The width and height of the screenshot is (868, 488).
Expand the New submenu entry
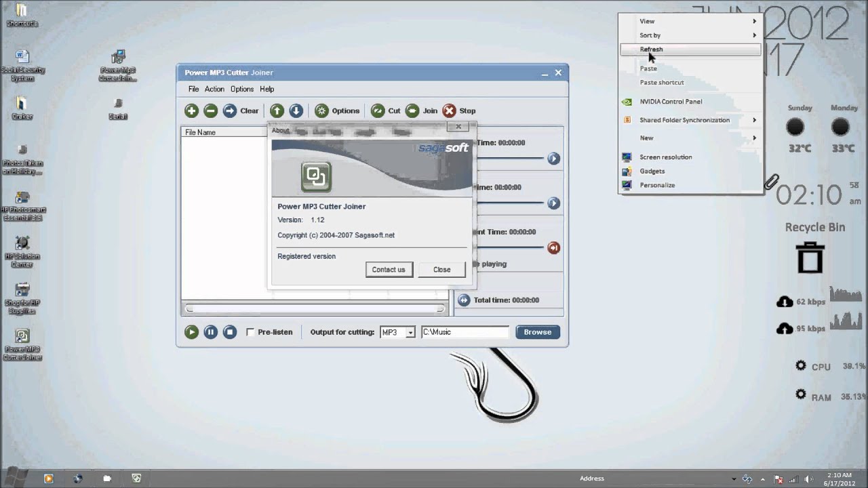(690, 138)
